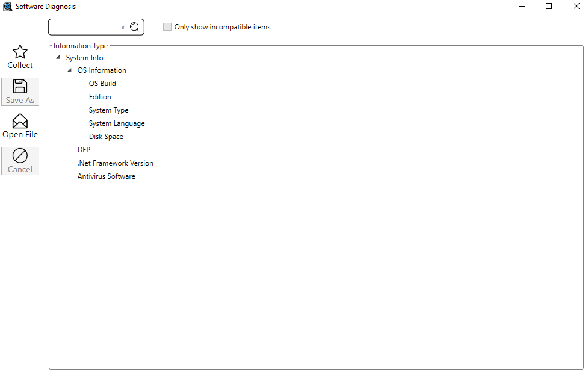Image resolution: width=588 pixels, height=381 pixels.
Task: Select the Antivirus Software entry
Action: click(106, 176)
